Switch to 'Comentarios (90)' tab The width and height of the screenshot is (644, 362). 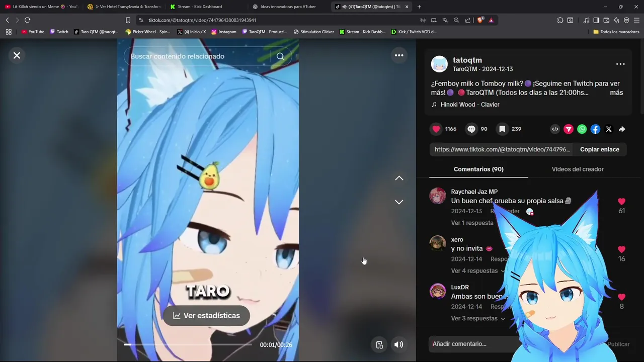478,169
